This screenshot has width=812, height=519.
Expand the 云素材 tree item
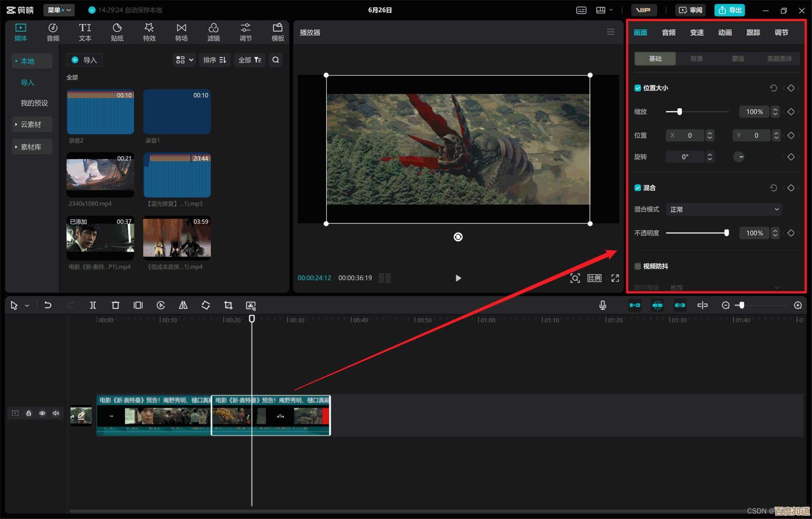point(31,124)
